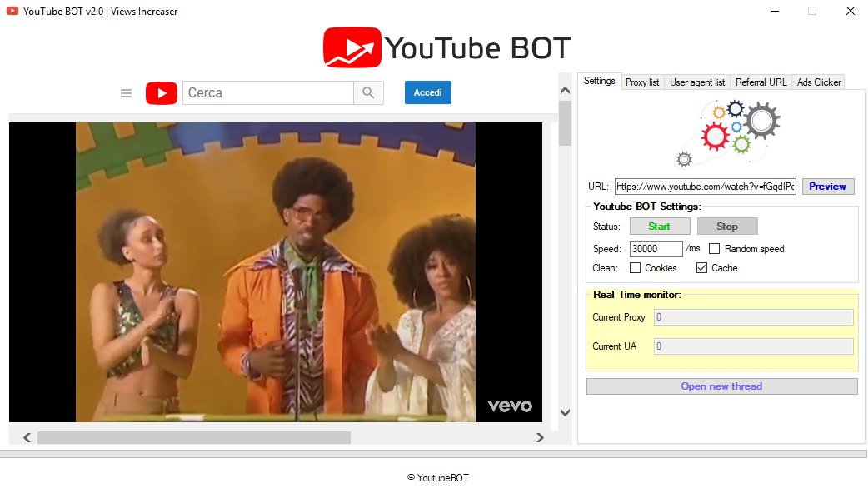Click the horizontal scrollbar thumb

(x=194, y=438)
